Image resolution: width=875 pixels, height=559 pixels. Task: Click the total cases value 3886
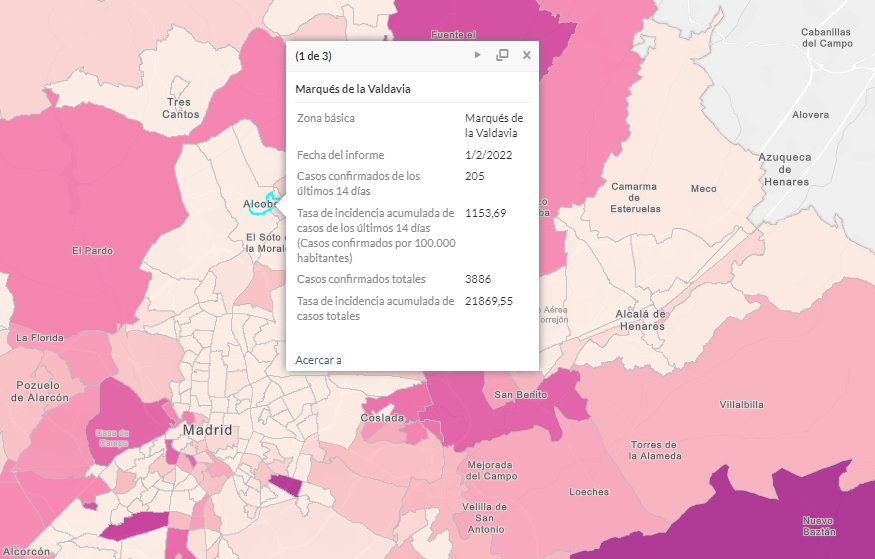[x=478, y=278]
